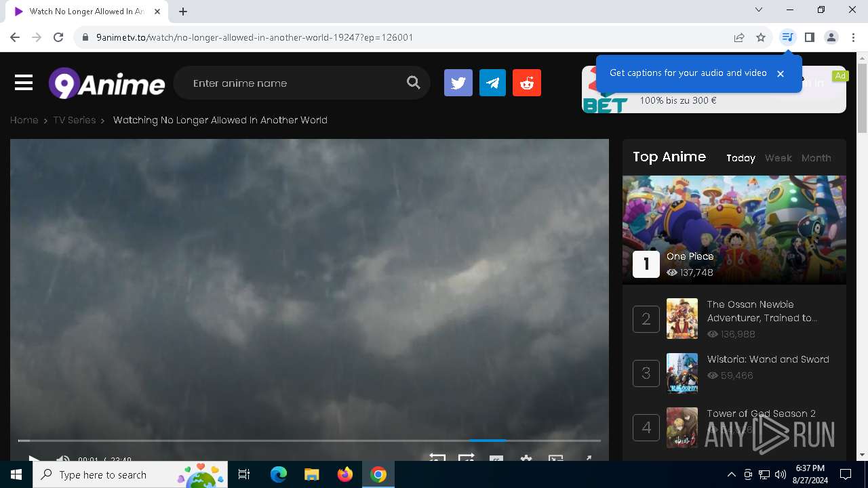
Task: Bookmark this page with star icon
Action: [x=761, y=37]
